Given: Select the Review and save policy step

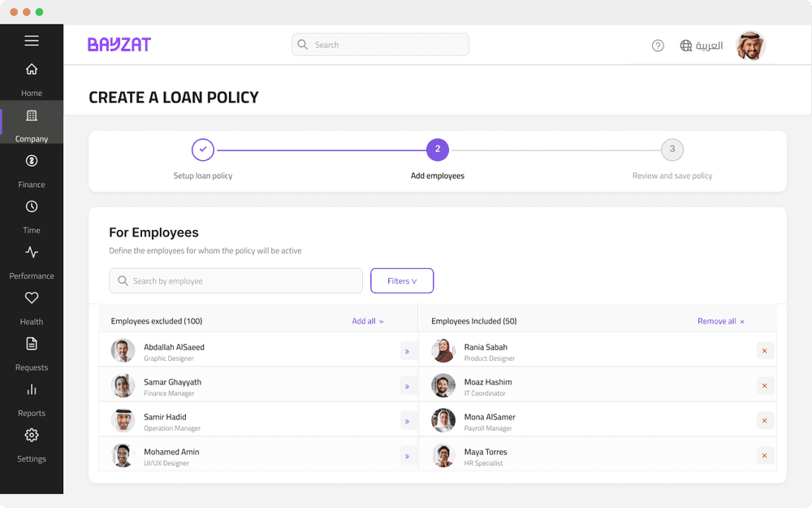Looking at the screenshot, I should pyautogui.click(x=672, y=150).
